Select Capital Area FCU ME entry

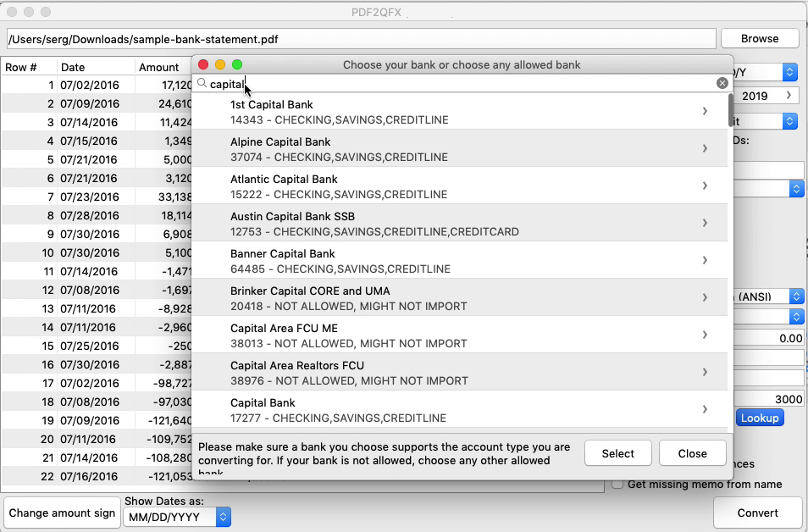460,335
